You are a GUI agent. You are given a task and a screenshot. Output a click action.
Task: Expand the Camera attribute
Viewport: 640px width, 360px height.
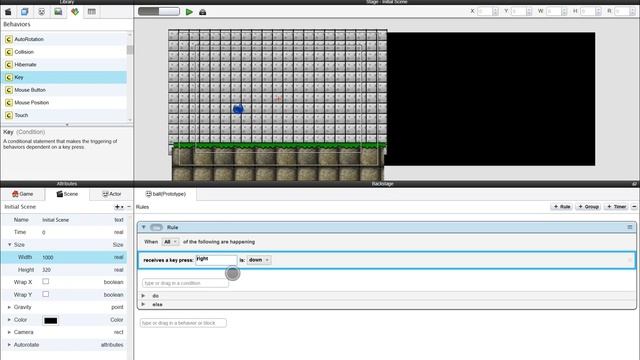(9, 332)
